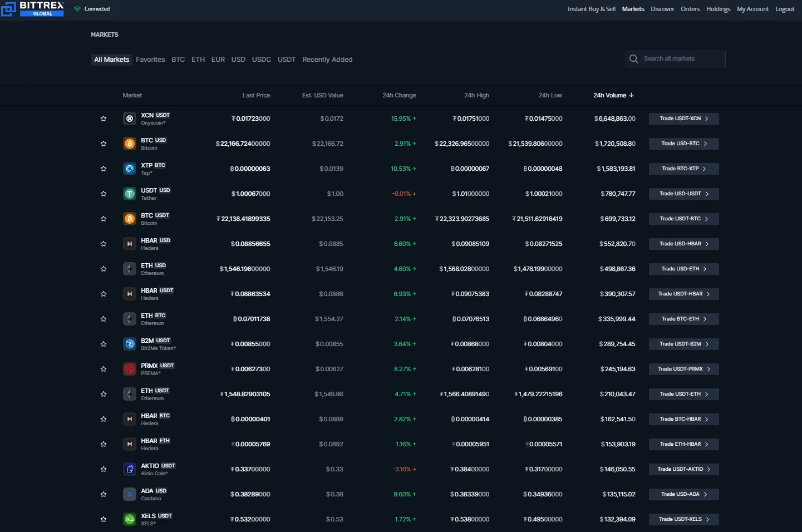Switch to the ETH markets tab

[198, 60]
